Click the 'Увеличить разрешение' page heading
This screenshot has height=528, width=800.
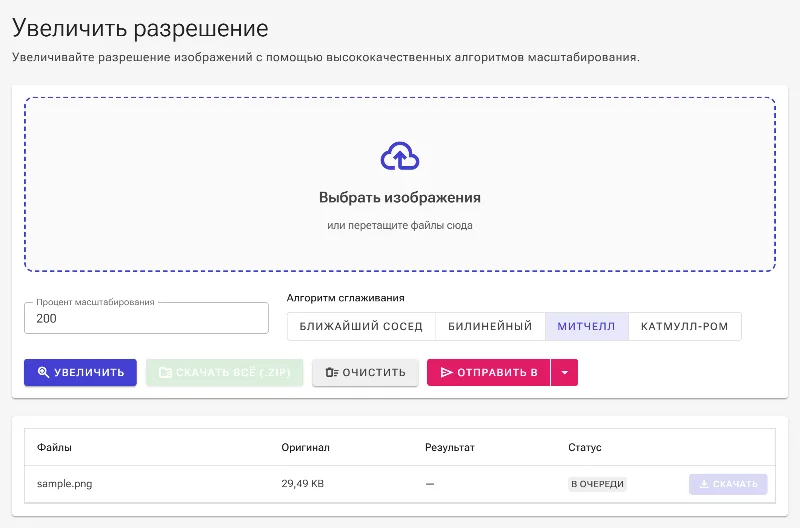[x=140, y=28]
